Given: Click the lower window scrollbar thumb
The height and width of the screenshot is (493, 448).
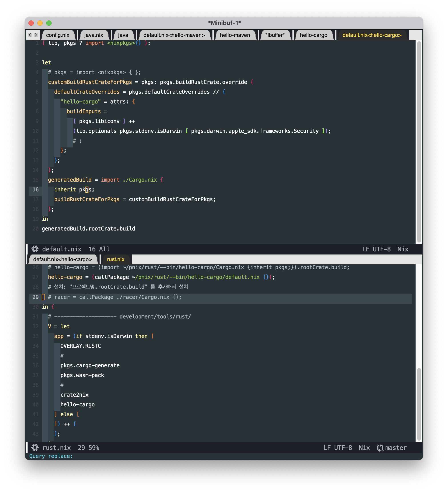Looking at the screenshot, I should pyautogui.click(x=419, y=404).
